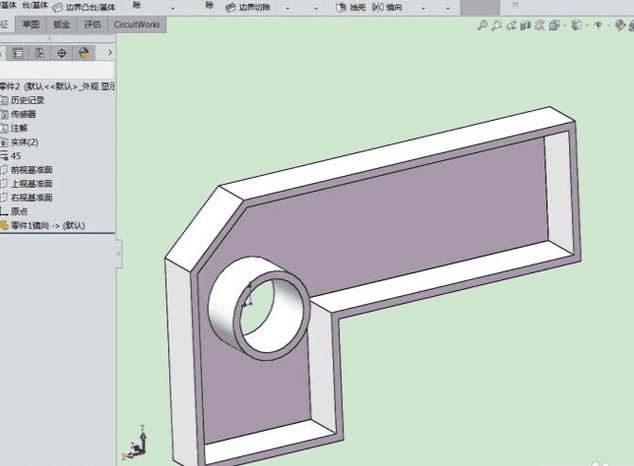Image resolution: width=634 pixels, height=466 pixels.
Task: Open dropdown arrow after 边界切除 tool
Action: point(288,8)
